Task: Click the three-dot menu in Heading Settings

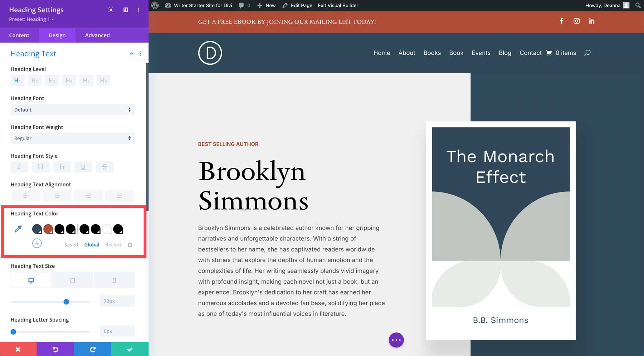Action: [x=138, y=10]
